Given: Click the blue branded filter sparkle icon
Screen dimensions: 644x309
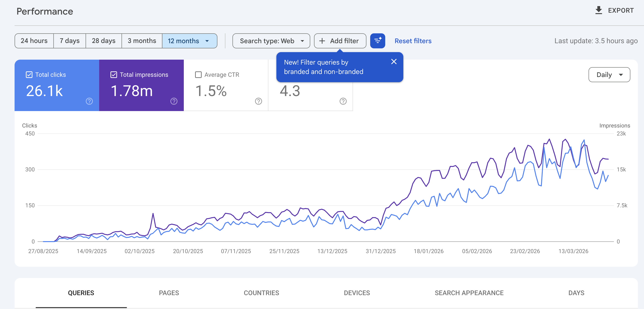Looking at the screenshot, I should point(377,41).
